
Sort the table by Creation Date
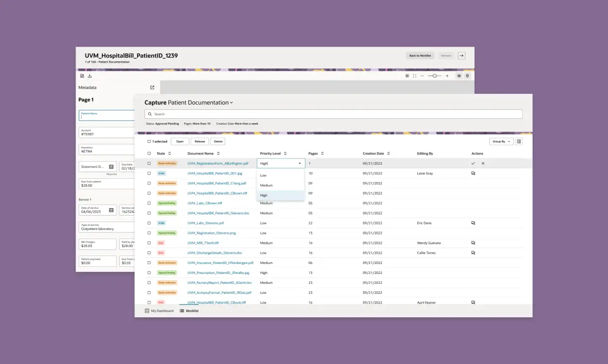[x=388, y=153]
